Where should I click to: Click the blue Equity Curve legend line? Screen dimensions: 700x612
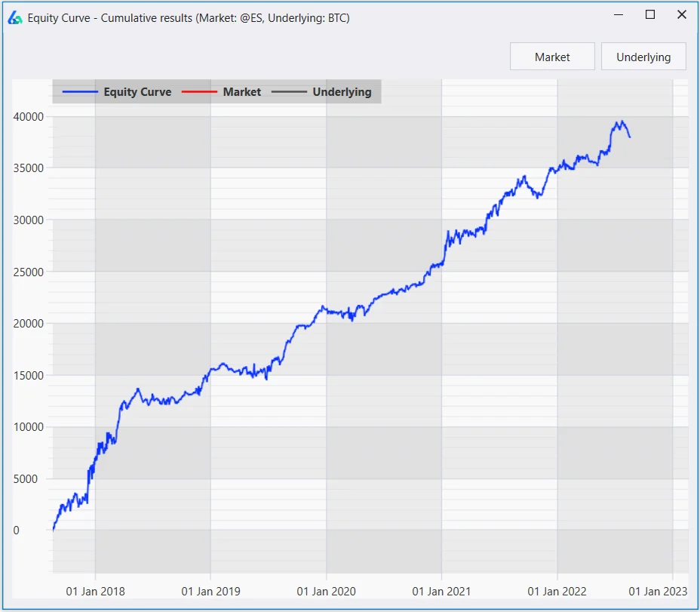[x=80, y=92]
